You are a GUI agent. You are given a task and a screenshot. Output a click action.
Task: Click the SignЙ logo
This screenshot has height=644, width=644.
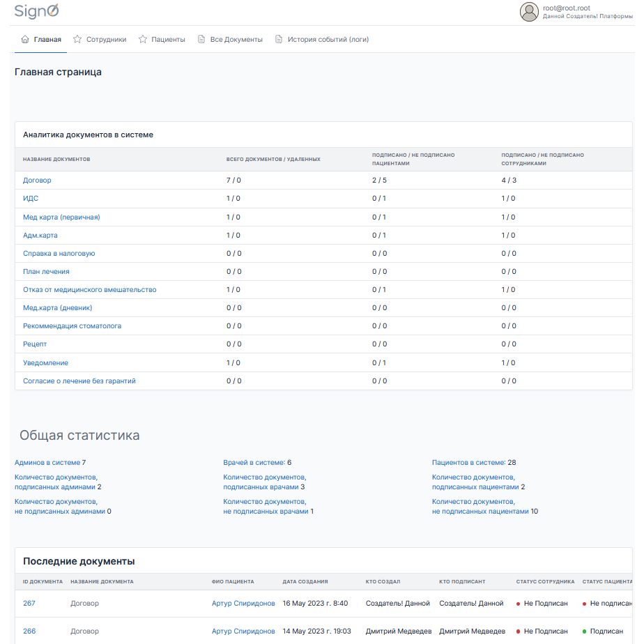[x=37, y=12]
